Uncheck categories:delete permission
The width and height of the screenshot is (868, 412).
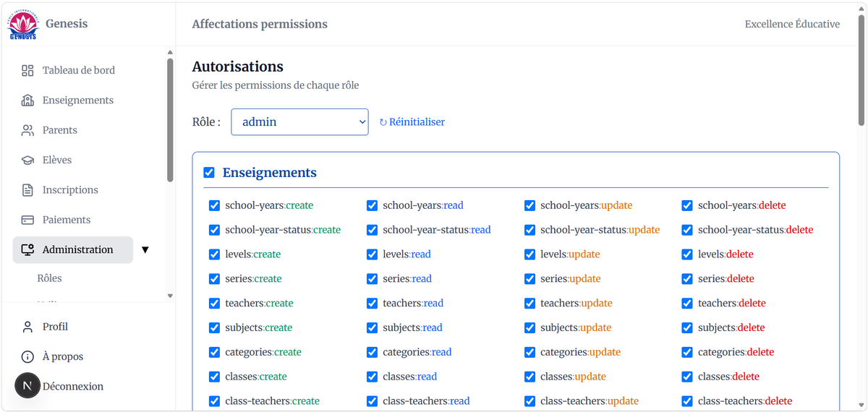(x=687, y=352)
